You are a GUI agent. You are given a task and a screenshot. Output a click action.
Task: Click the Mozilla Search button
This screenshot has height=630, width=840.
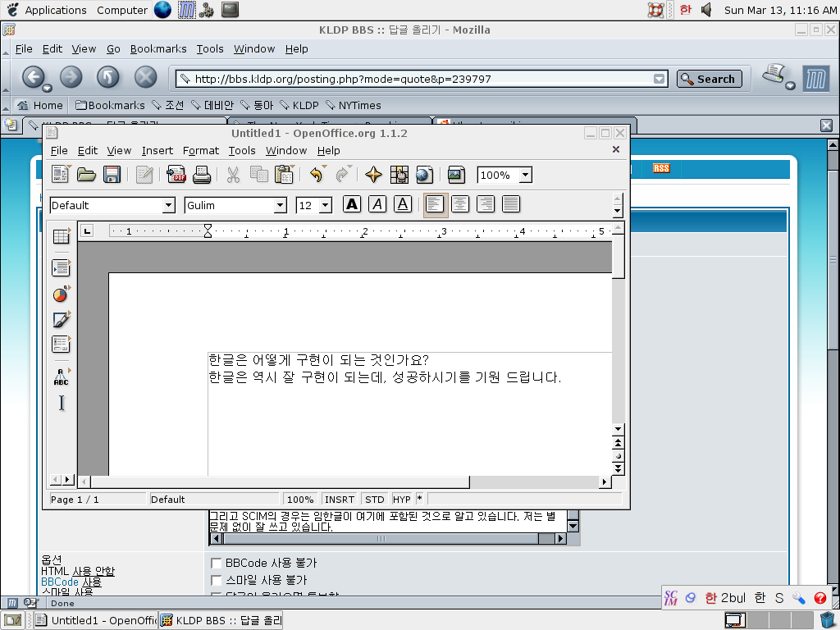click(710, 79)
